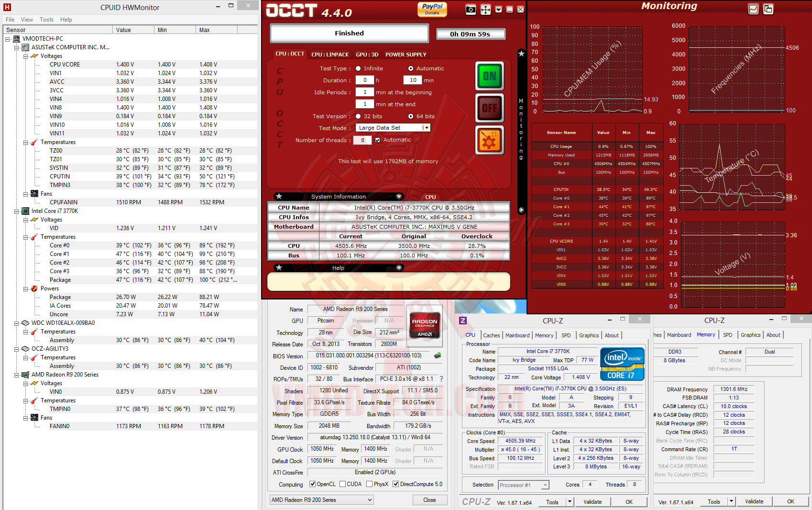Click the star icon above the Monitoring strip
The width and height of the screenshot is (812, 510).
(521, 54)
